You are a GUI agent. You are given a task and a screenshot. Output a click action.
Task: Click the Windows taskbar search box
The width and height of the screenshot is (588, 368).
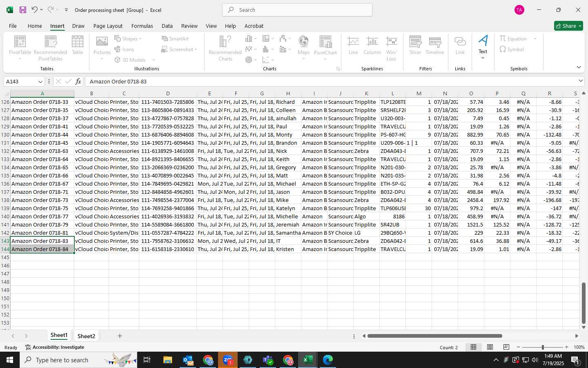(x=78, y=360)
